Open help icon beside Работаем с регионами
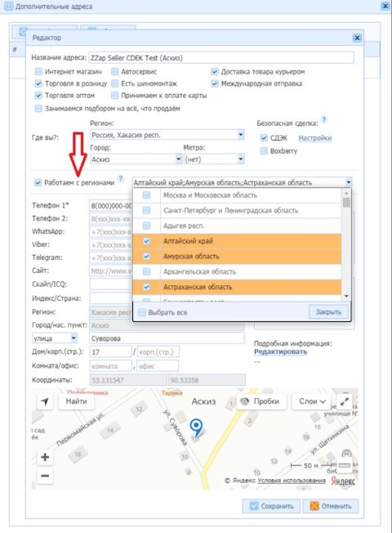The width and height of the screenshot is (392, 533). 121,178
